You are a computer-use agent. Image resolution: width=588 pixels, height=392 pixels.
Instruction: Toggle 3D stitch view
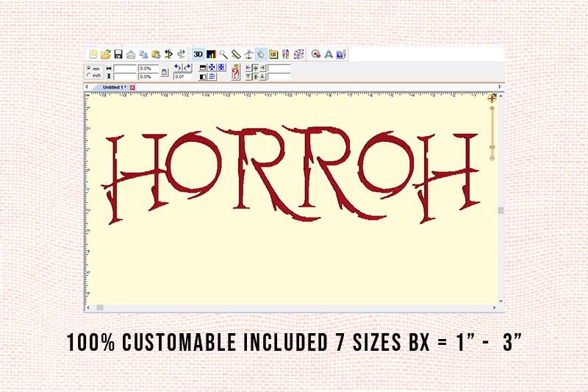198,54
